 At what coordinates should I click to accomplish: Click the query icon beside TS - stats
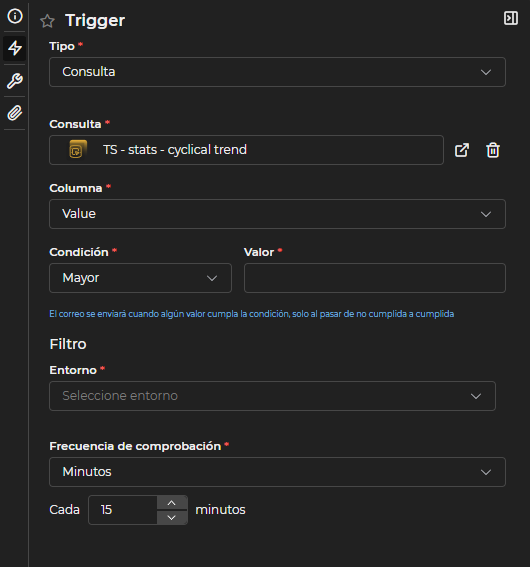click(x=78, y=150)
